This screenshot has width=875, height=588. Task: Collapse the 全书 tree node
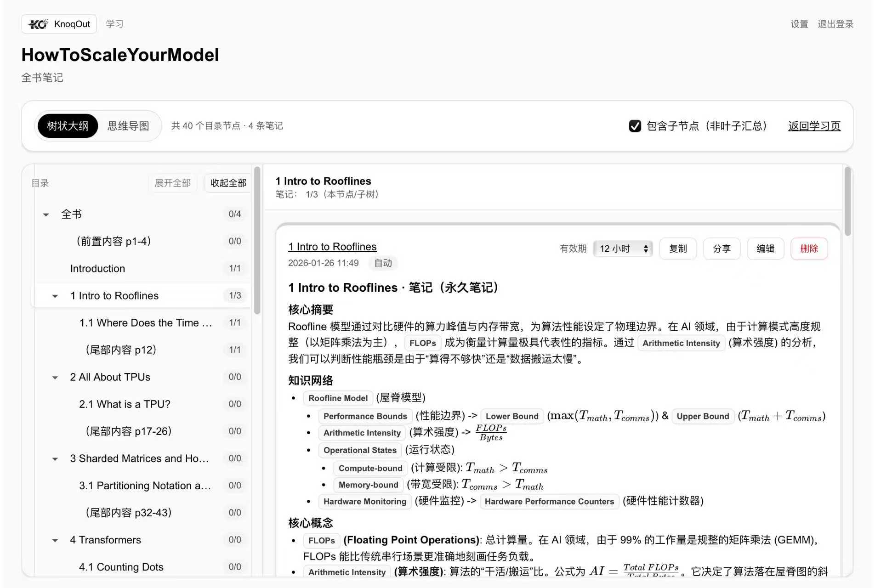coord(45,214)
